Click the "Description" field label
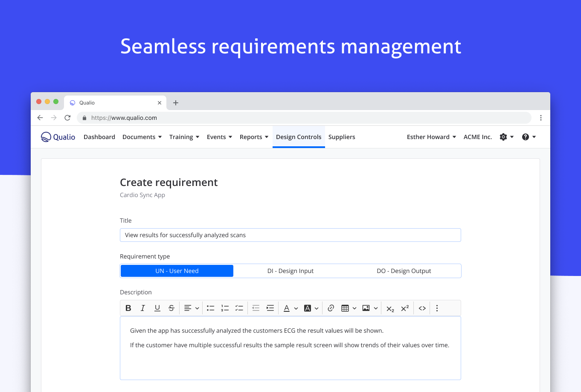This screenshot has height=392, width=581. pos(136,292)
